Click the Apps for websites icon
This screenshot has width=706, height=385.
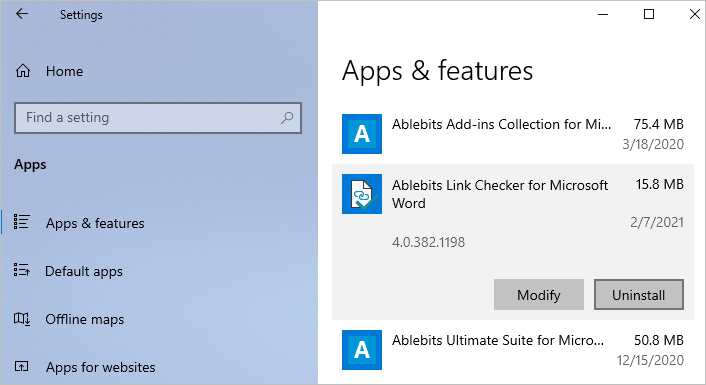click(22, 366)
